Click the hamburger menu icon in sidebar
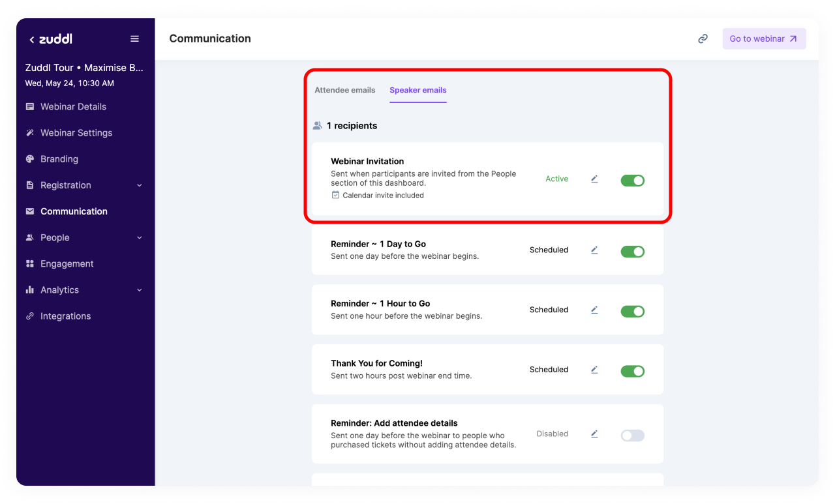Image resolution: width=835 pixels, height=504 pixels. (x=134, y=39)
